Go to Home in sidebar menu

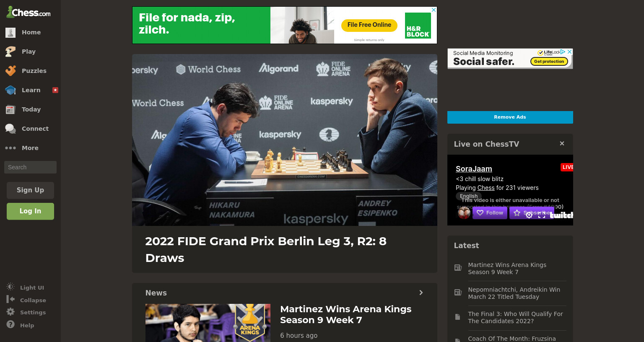30,32
